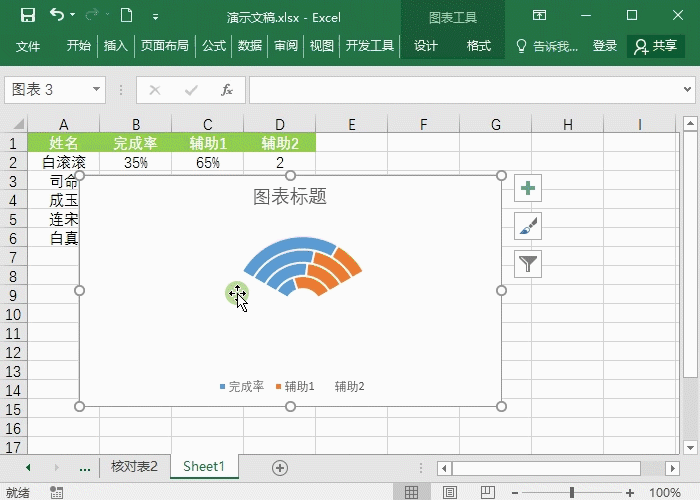700x500 pixels.
Task: Switch to the 开始 ribbon tab
Action: (x=79, y=46)
